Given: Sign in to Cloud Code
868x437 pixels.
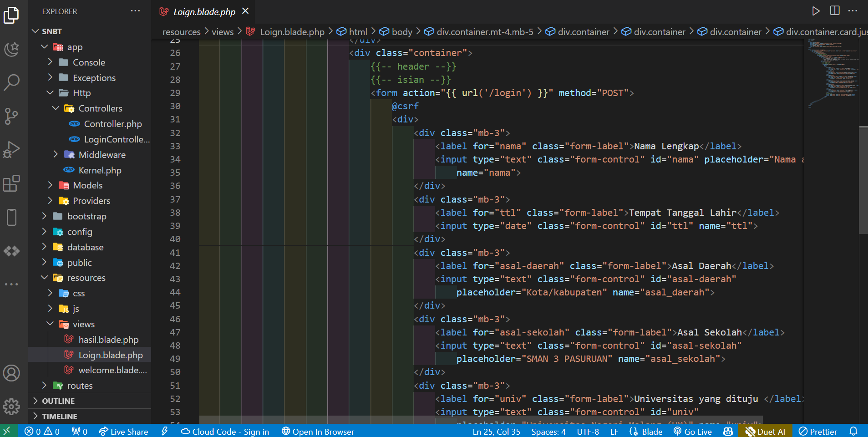Looking at the screenshot, I should tap(225, 432).
